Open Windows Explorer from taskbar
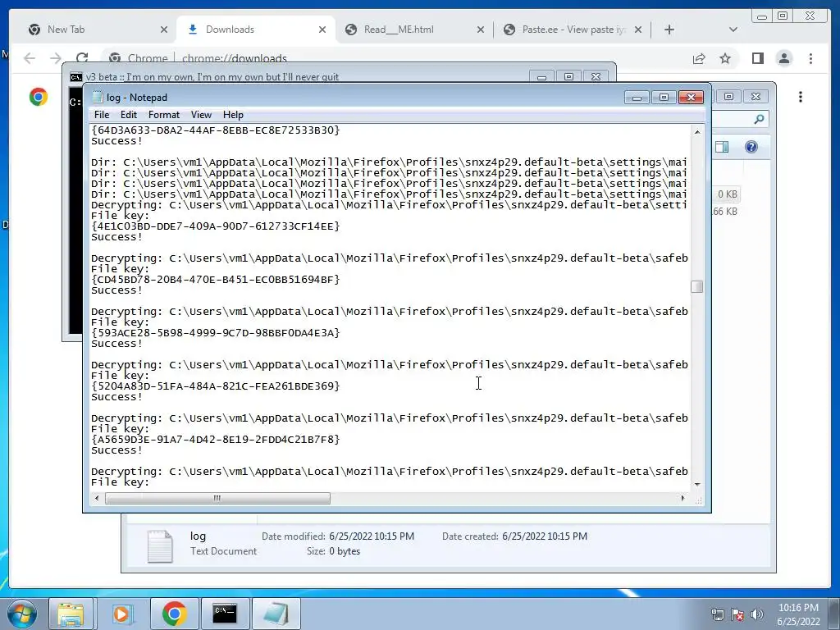Viewport: 840px width, 630px height. (71, 614)
